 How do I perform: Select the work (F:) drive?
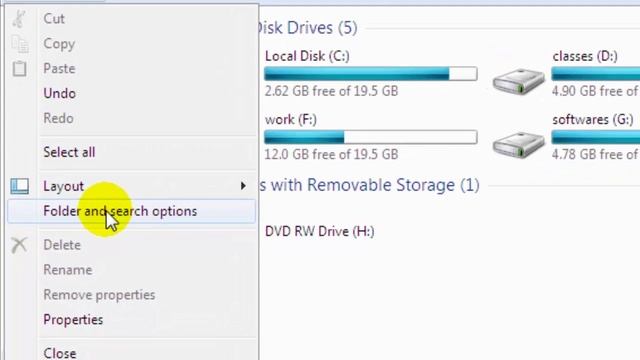(x=291, y=120)
